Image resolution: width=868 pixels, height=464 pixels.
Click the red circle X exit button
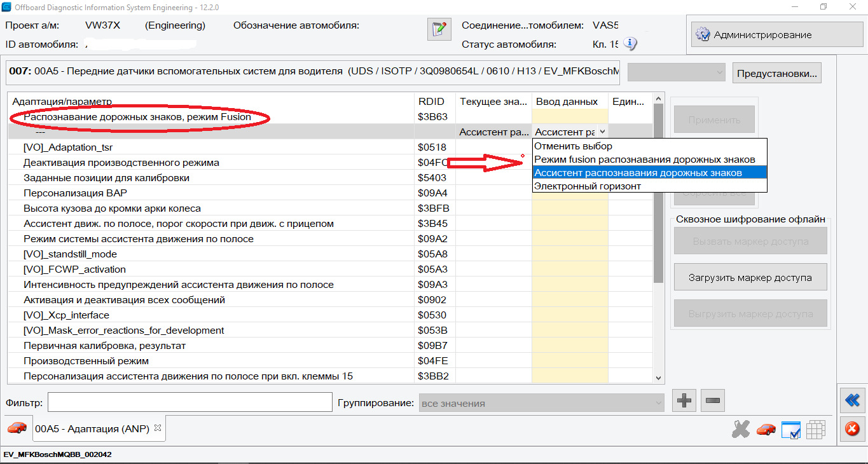[x=852, y=430]
